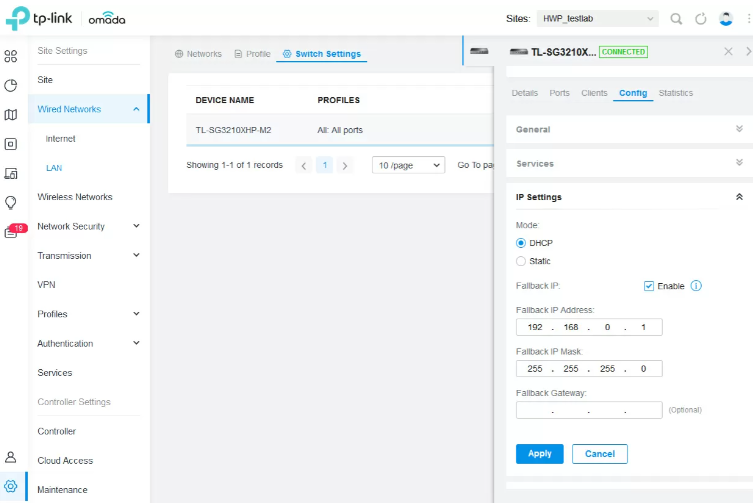
Task: Click the Fallback IP info icon
Action: [x=696, y=286]
